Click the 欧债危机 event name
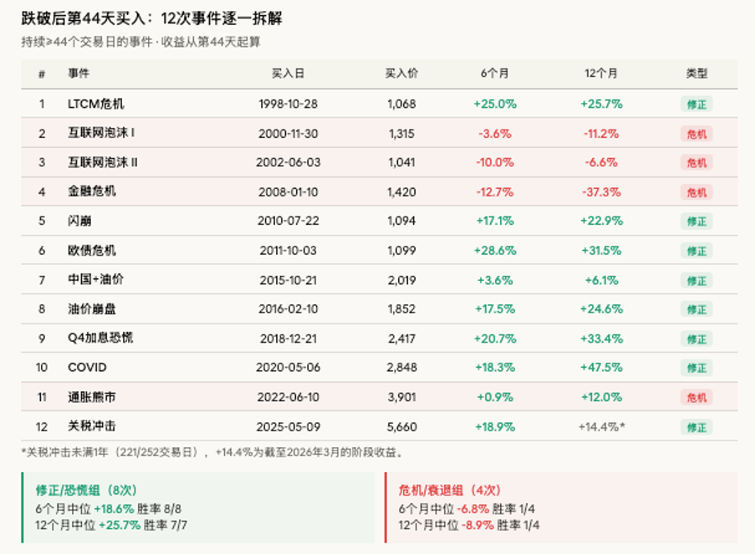This screenshot has height=555, width=756. pos(92,251)
